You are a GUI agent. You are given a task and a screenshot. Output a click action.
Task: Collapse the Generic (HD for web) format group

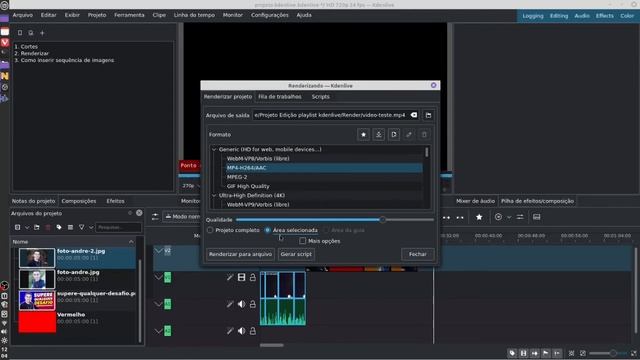click(214, 149)
